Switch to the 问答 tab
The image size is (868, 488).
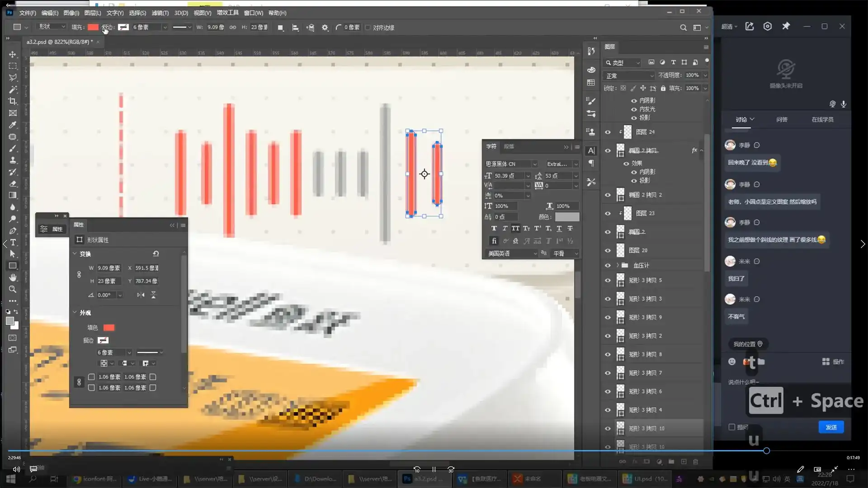click(x=782, y=120)
